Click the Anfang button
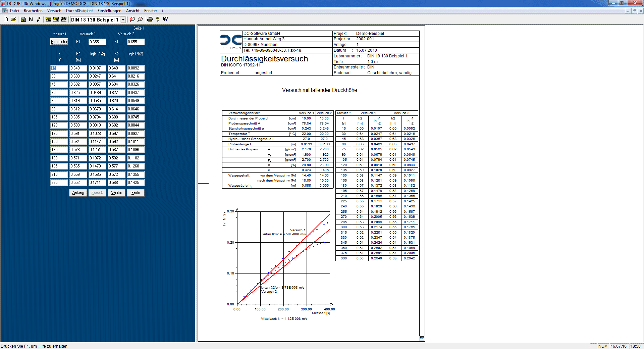Screen dimensions: 644x349 point(78,193)
